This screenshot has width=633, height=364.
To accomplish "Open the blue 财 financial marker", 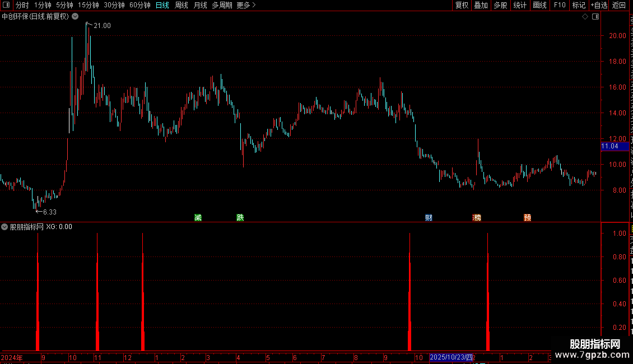I will pos(429,217).
